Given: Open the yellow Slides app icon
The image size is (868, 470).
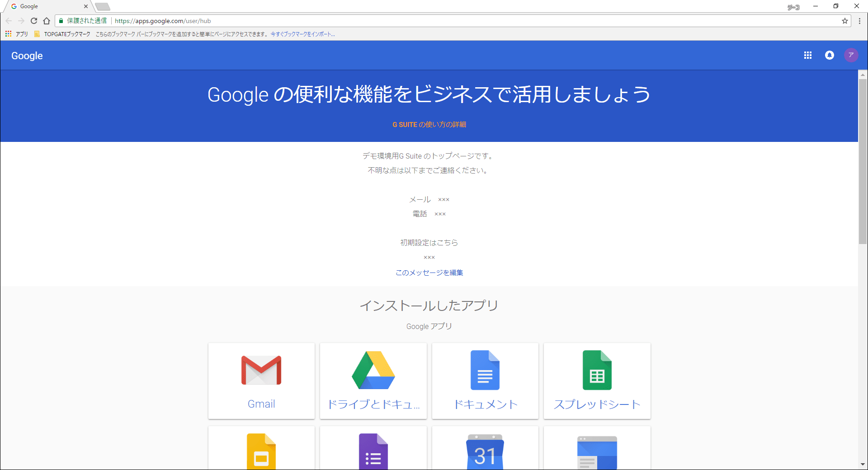Looking at the screenshot, I should coord(261,451).
